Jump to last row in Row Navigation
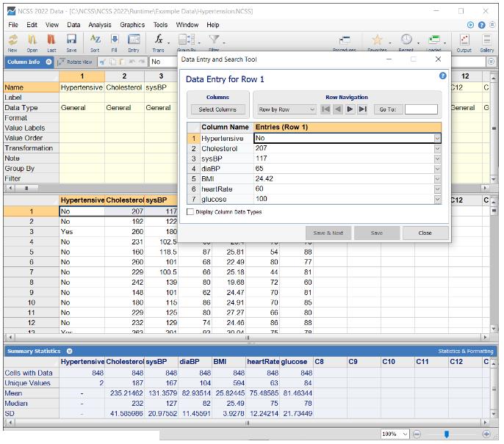The width and height of the screenshot is (504, 444). [x=363, y=109]
